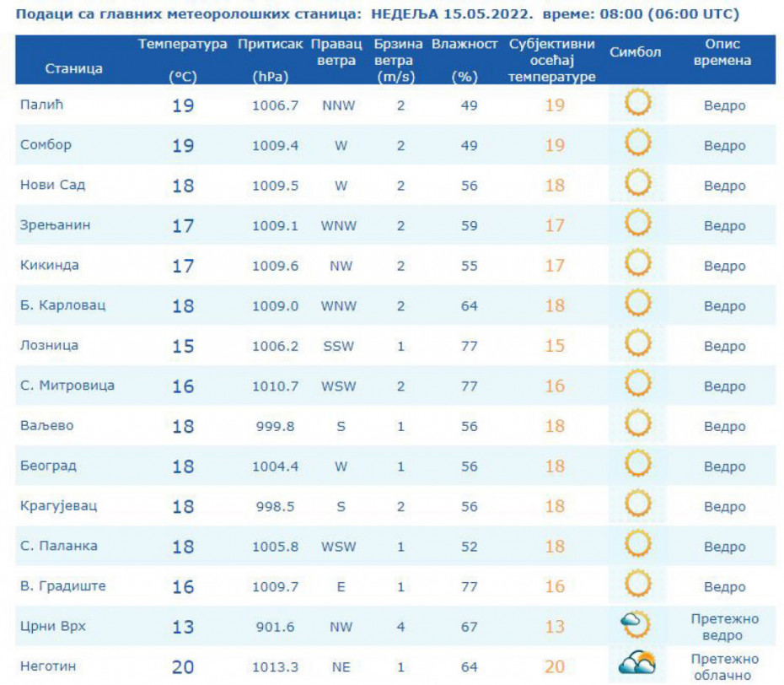This screenshot has height=685, width=784.
Task: Click the sun symbol in В. Градиште row
Action: pyautogui.click(x=638, y=584)
